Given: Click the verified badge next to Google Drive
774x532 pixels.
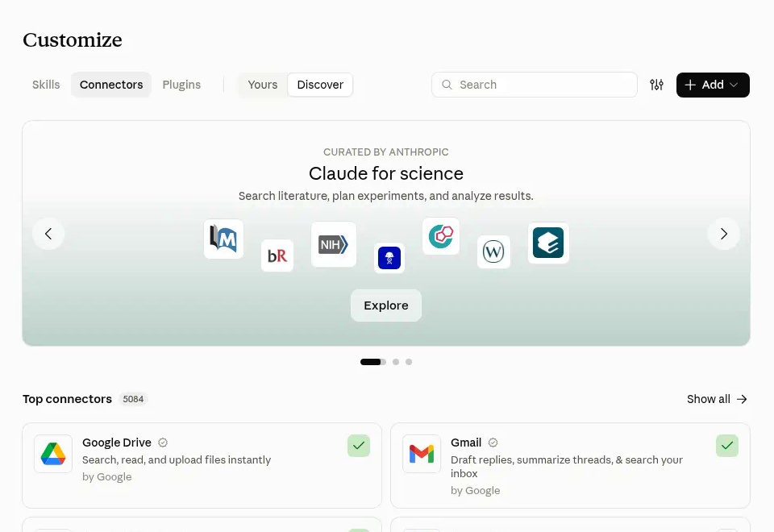Looking at the screenshot, I should 163,443.
